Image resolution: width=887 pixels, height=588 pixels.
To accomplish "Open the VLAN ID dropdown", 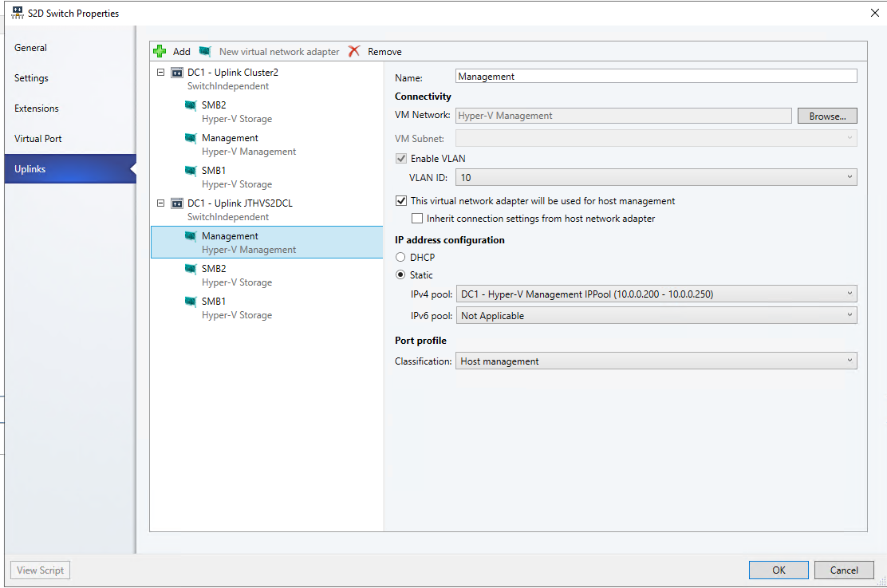I will [848, 176].
